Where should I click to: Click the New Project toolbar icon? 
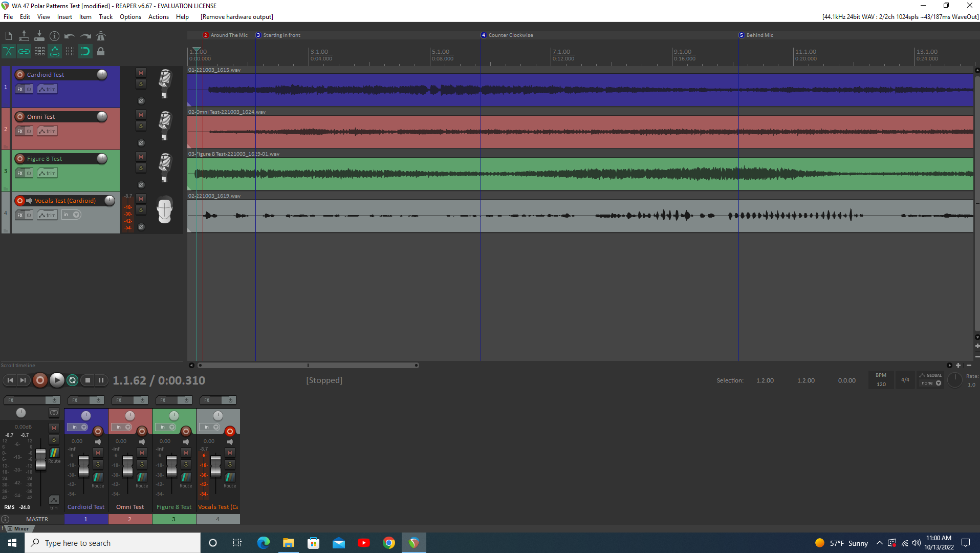(9, 36)
